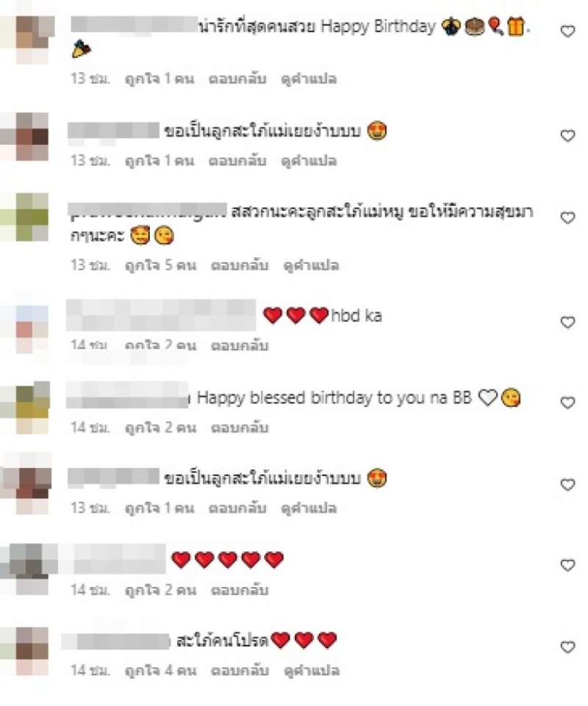588x706 pixels.
Task: Like the สะใภ้คนโปรด comment heart
Action: coord(567,647)
